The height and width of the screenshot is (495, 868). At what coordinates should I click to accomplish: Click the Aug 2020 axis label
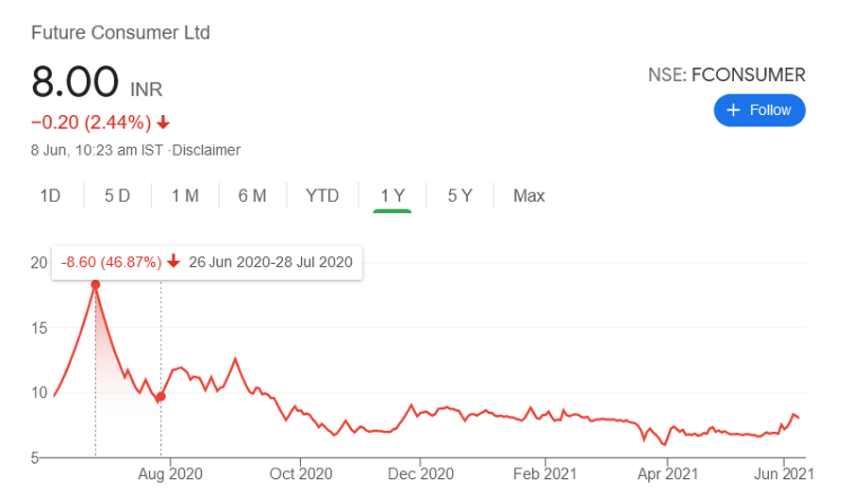click(x=170, y=474)
